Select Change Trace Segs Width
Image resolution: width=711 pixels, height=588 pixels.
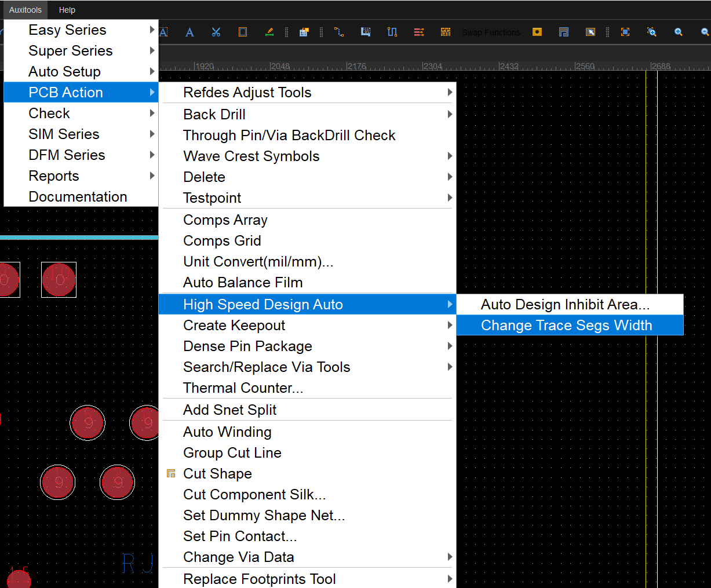pos(566,326)
